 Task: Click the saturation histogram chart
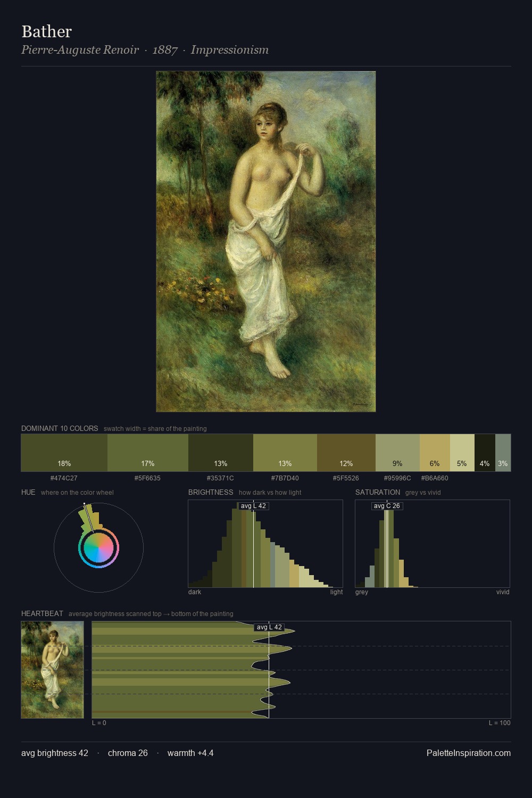point(433,544)
